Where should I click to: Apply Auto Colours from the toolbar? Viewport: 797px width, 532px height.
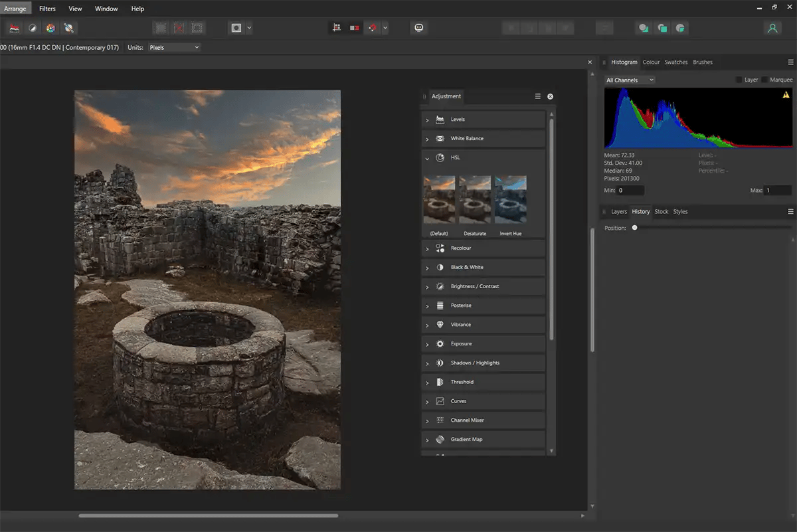[50, 28]
